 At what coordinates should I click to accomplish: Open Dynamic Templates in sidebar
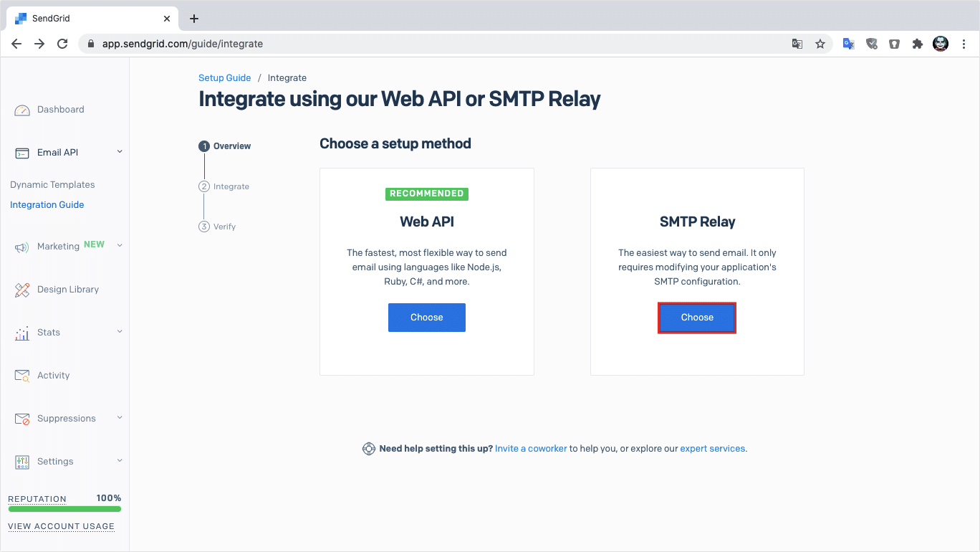52,185
